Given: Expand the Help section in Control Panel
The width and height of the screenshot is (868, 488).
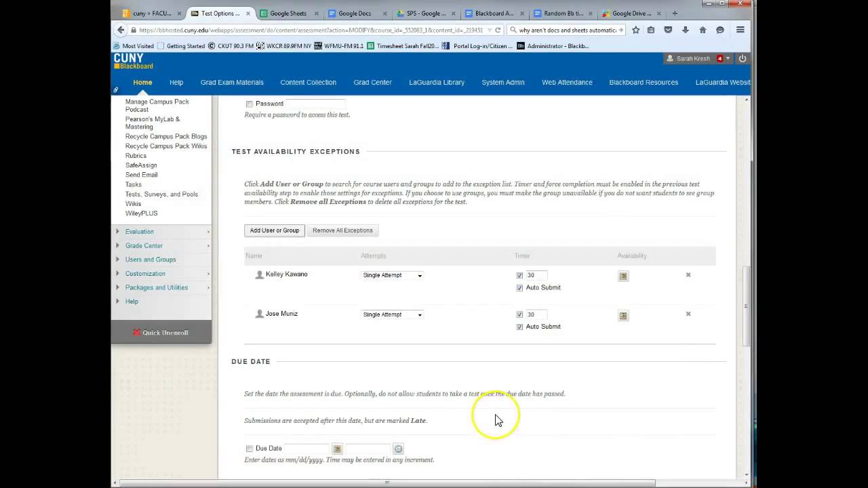Looking at the screenshot, I should 132,302.
